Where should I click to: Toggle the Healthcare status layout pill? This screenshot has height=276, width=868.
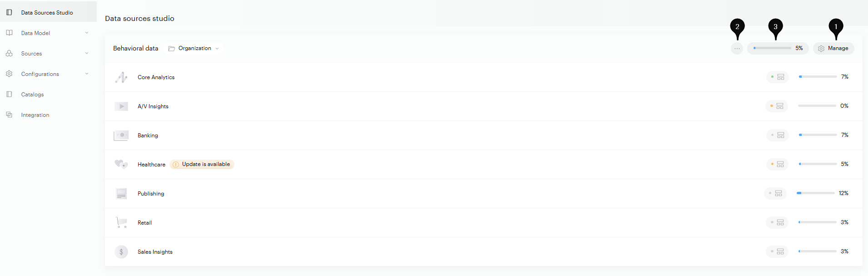point(777,164)
